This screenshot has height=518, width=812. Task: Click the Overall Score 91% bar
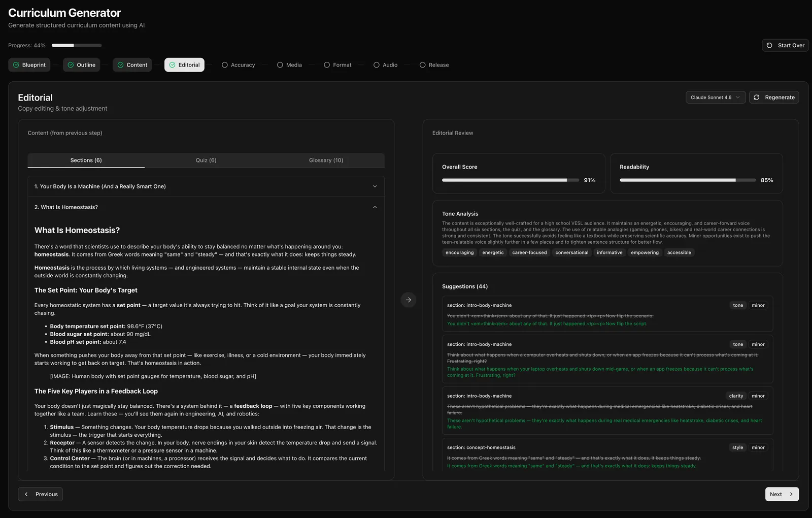(511, 180)
